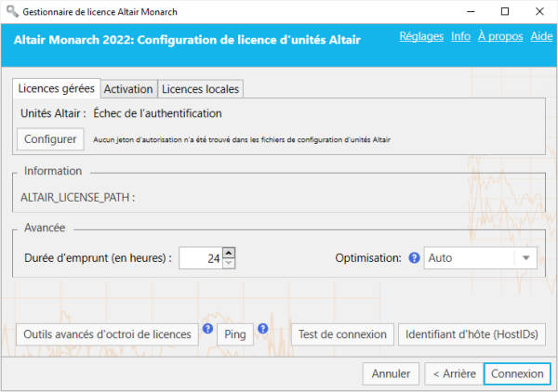Open help icon beside the Ping button

[x=263, y=329]
